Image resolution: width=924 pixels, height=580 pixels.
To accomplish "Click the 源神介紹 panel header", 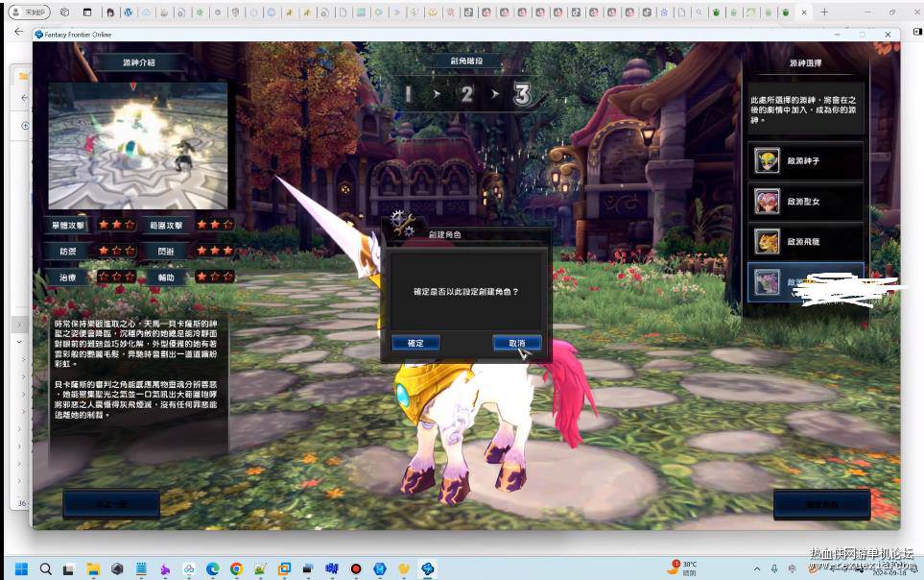I will pyautogui.click(x=138, y=62).
